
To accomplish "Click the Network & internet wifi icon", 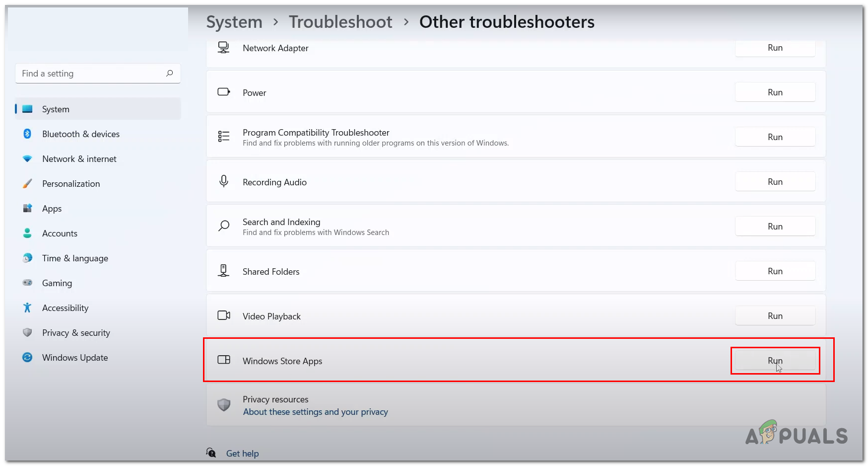I will (x=27, y=159).
